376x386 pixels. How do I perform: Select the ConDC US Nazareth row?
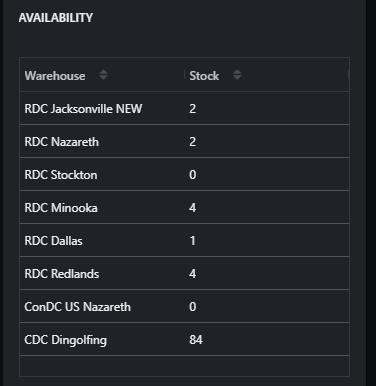click(184, 306)
